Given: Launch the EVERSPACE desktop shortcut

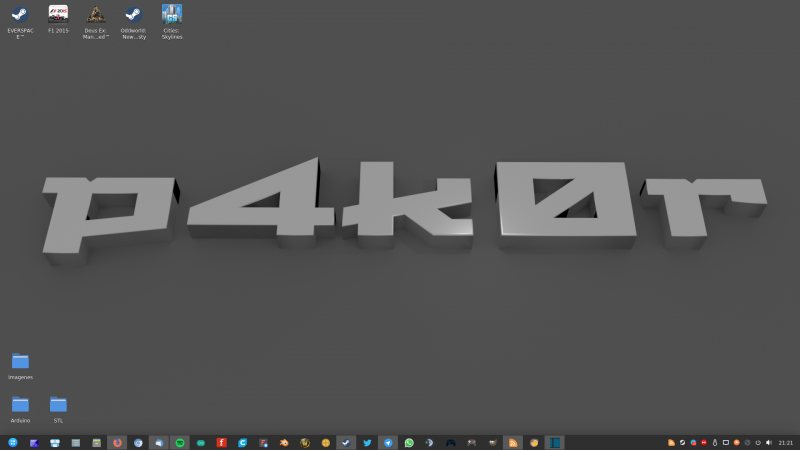Looking at the screenshot, I should tap(19, 15).
